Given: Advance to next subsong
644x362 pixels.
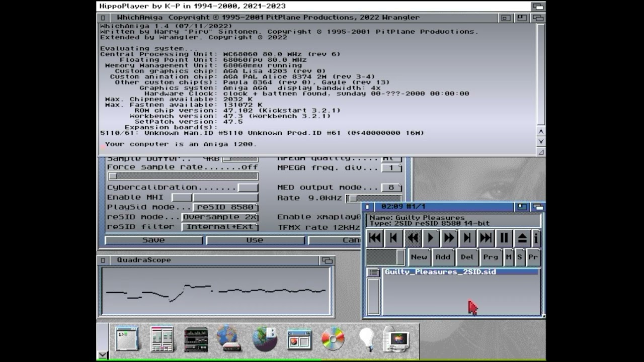Looking at the screenshot, I should pyautogui.click(x=467, y=238).
